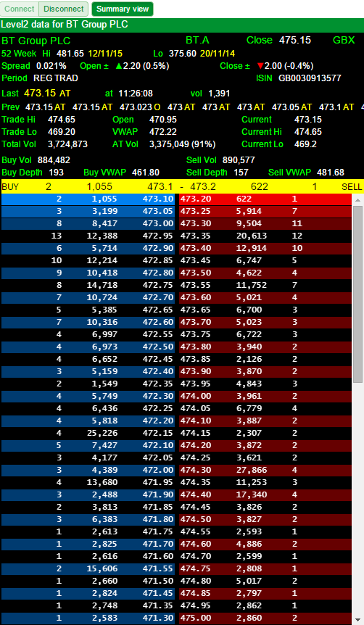Click the Period value REG TRAD

tap(56, 78)
